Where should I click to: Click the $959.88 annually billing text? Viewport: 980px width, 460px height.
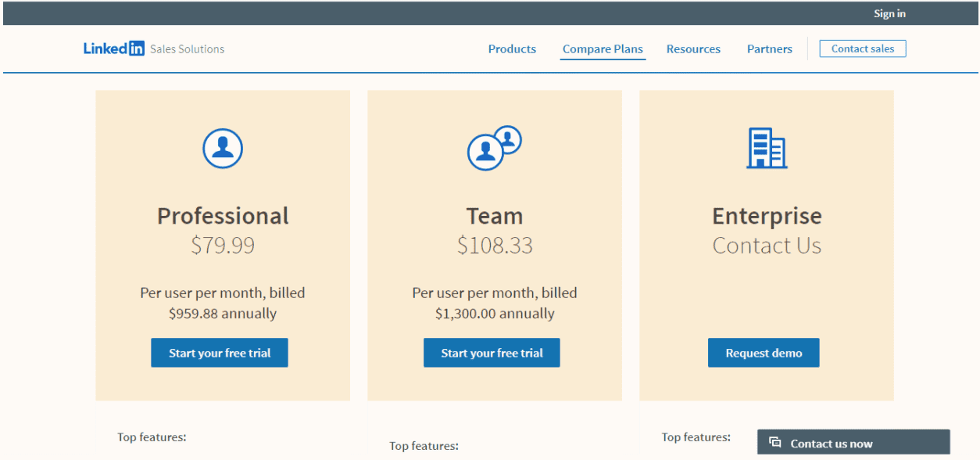[223, 314]
